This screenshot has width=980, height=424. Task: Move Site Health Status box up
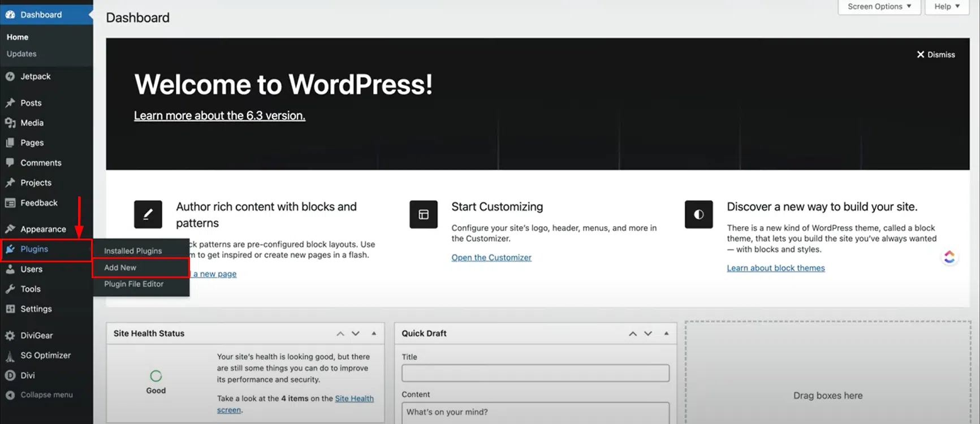(x=340, y=334)
